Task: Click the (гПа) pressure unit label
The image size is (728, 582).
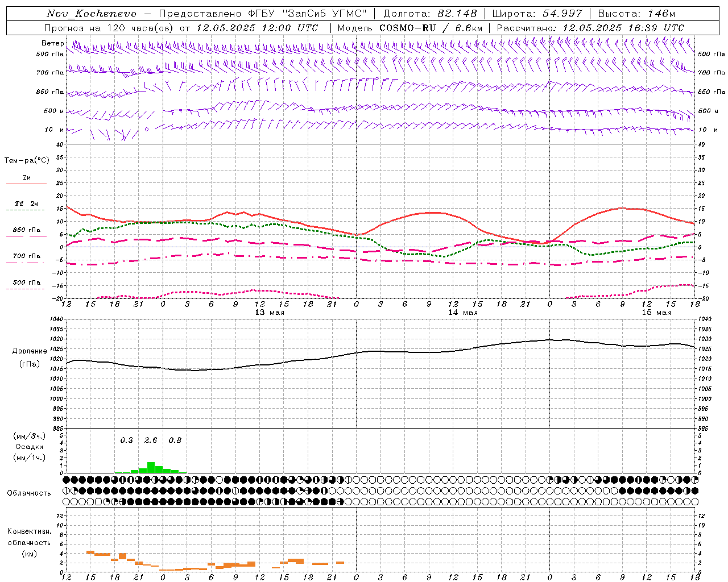Action: point(30,364)
